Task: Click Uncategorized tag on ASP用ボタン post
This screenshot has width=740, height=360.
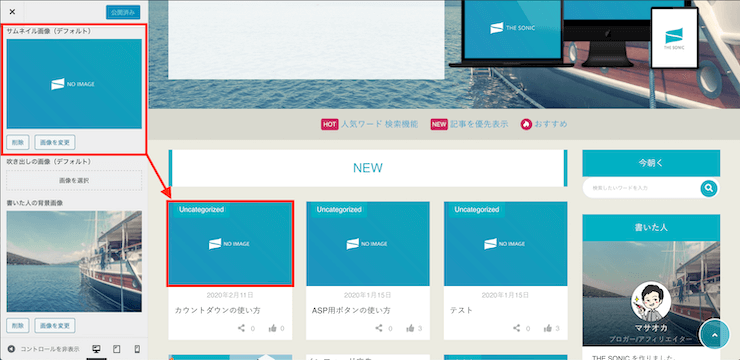Action: [x=339, y=209]
